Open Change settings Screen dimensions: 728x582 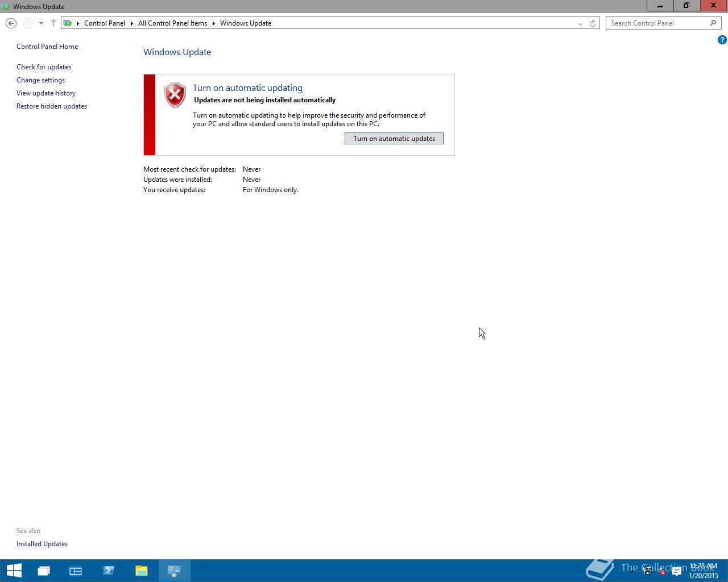click(40, 80)
